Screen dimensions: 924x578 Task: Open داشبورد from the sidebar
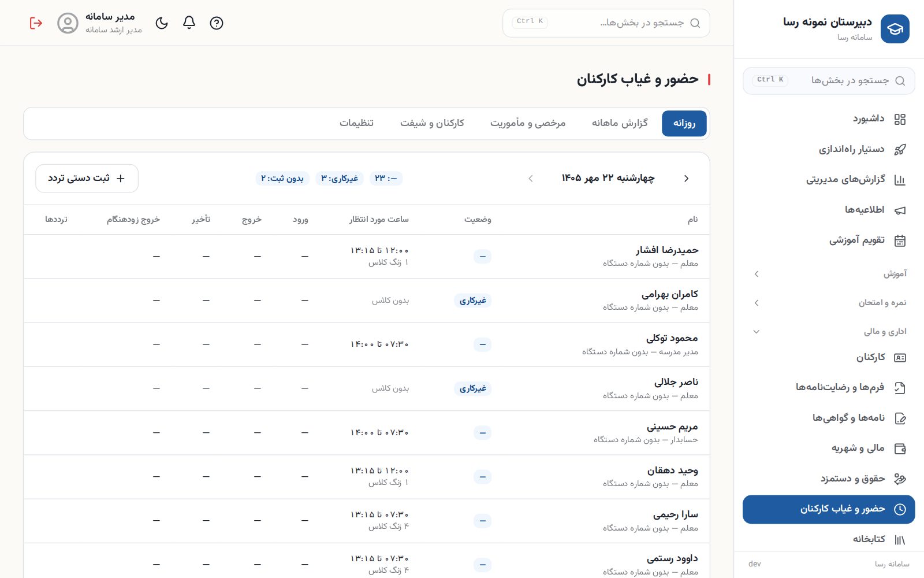coord(829,119)
